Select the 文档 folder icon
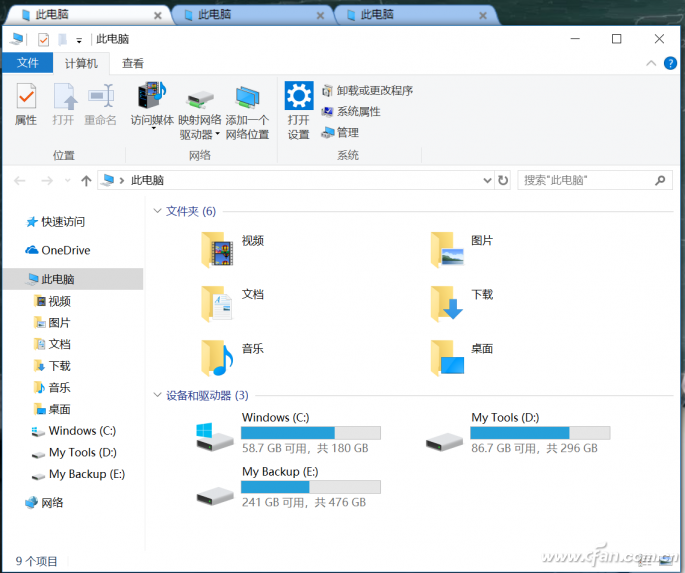Image resolution: width=685 pixels, height=573 pixels. 217,303
